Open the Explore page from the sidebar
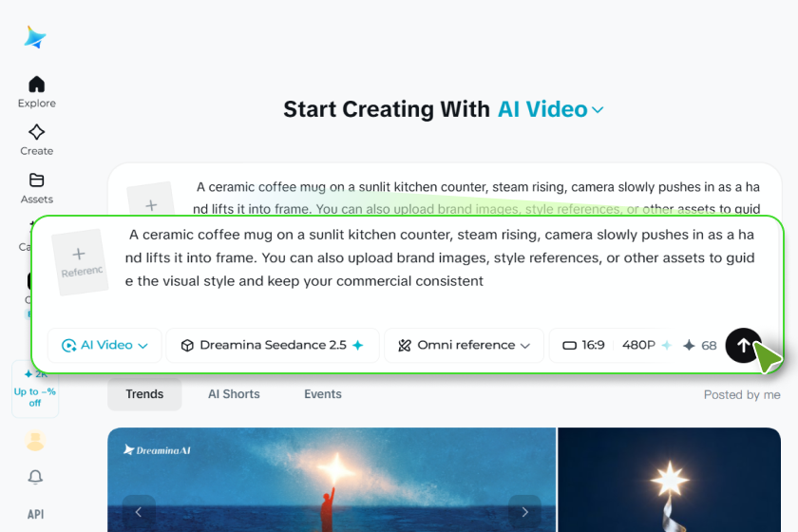This screenshot has width=798, height=532. [x=37, y=91]
